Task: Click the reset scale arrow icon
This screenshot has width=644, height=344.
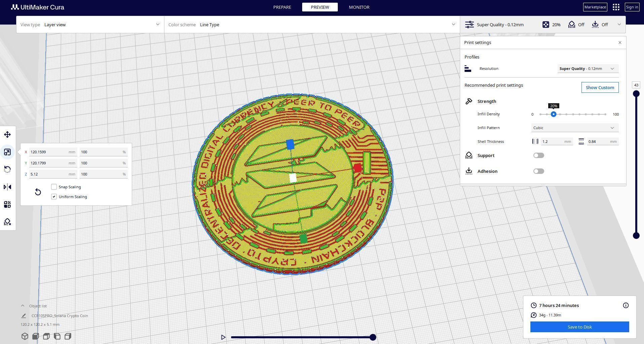Action: click(38, 192)
